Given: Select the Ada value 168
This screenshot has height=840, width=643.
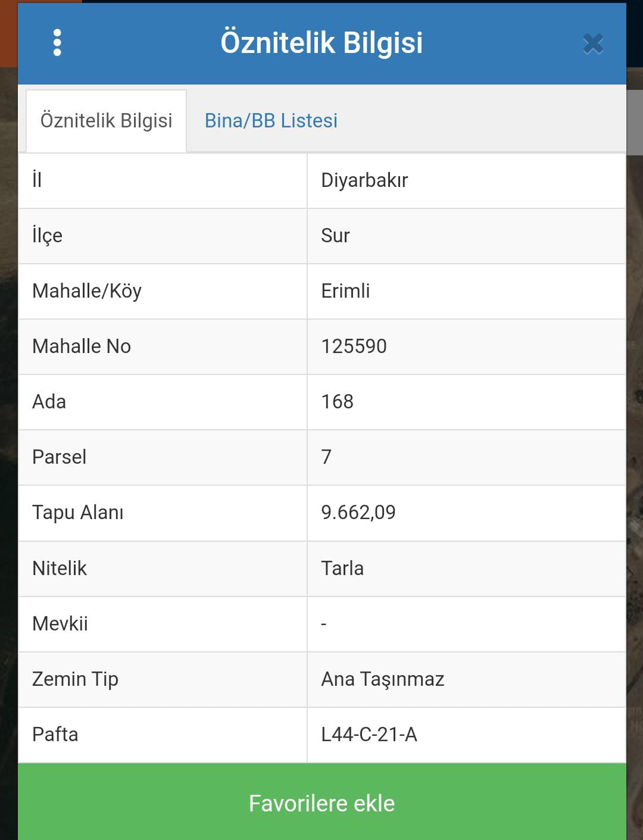Looking at the screenshot, I should pyautogui.click(x=337, y=402).
